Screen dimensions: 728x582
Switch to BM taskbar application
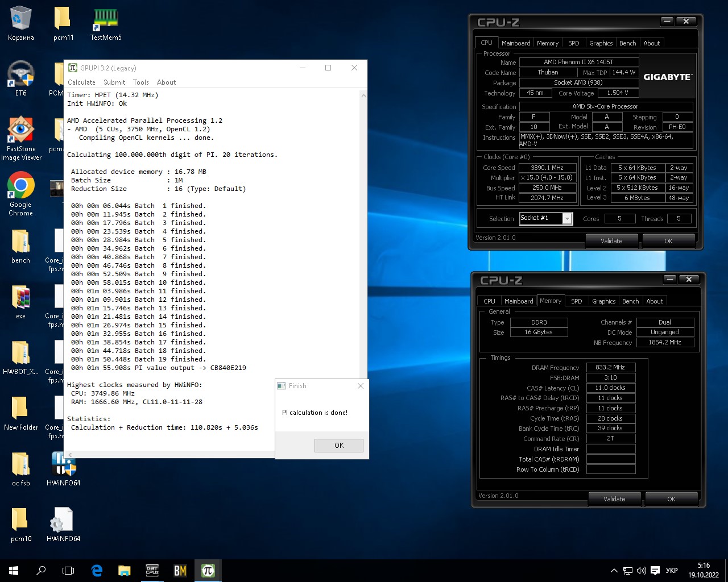tap(180, 571)
